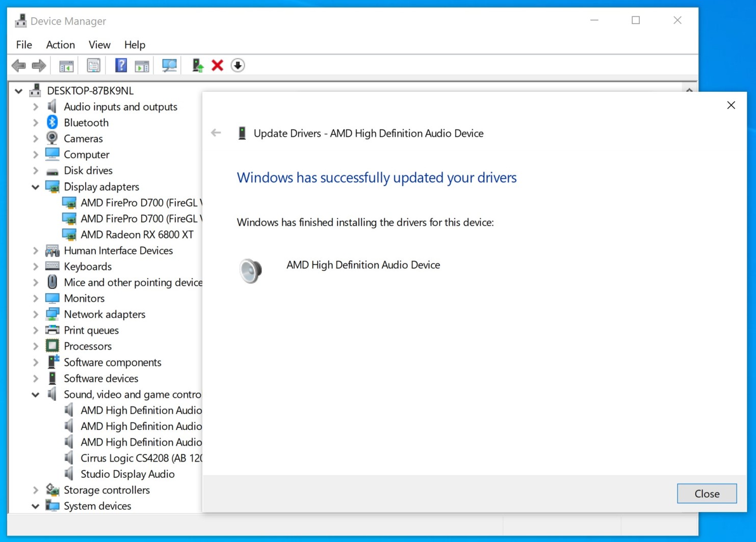Click the Keyboards category icon
The width and height of the screenshot is (756, 542).
(52, 266)
